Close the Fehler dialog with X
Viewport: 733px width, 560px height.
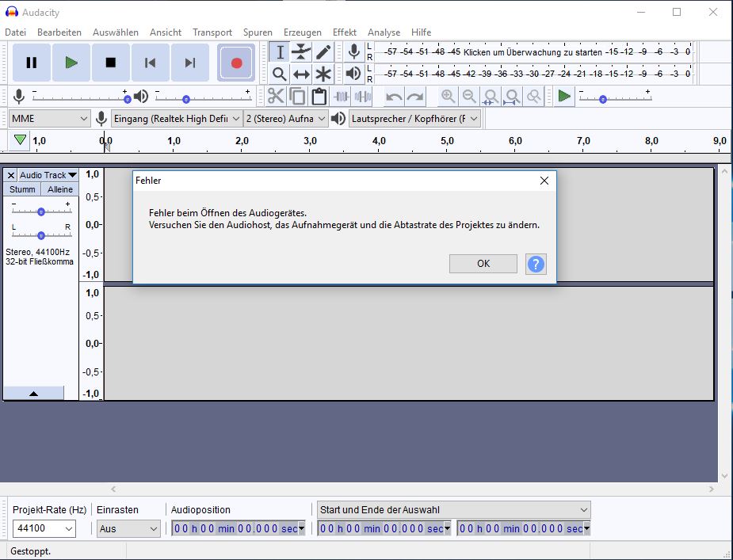[x=544, y=181]
